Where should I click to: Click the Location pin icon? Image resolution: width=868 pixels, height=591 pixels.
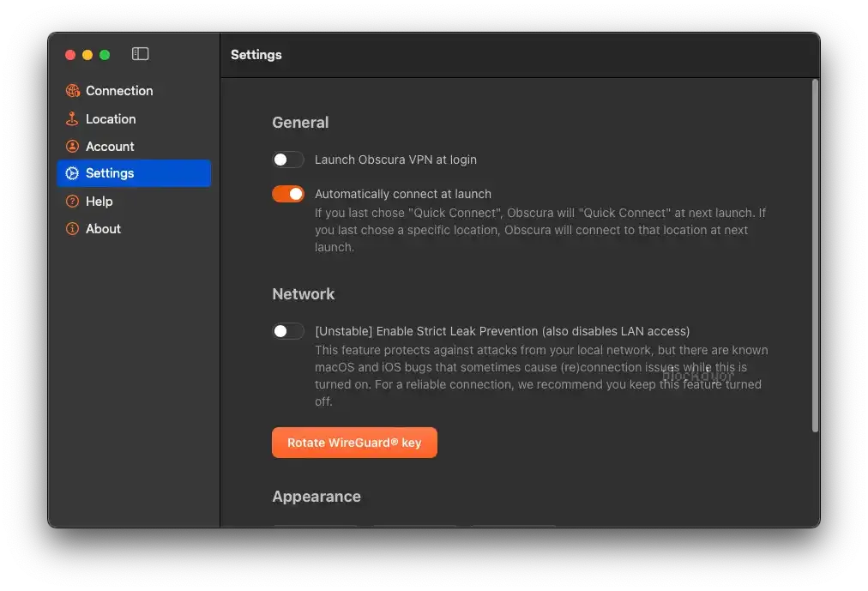click(72, 118)
